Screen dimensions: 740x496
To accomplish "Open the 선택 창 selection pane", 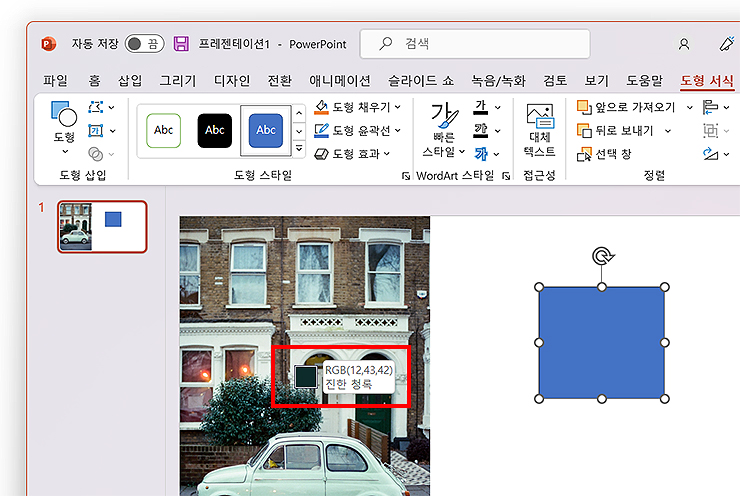I will [605, 154].
